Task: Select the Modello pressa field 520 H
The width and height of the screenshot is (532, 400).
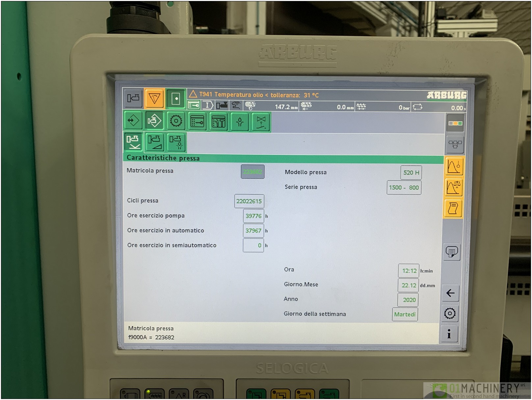Action: click(x=411, y=172)
